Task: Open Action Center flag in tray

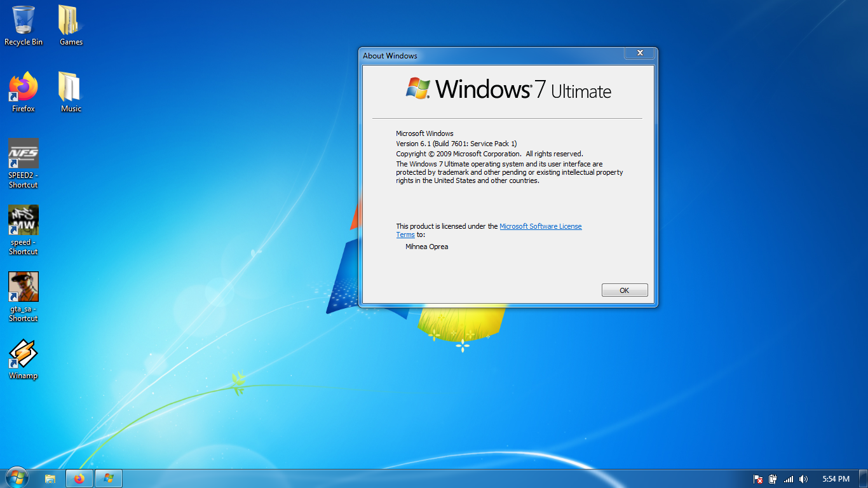Action: click(758, 479)
